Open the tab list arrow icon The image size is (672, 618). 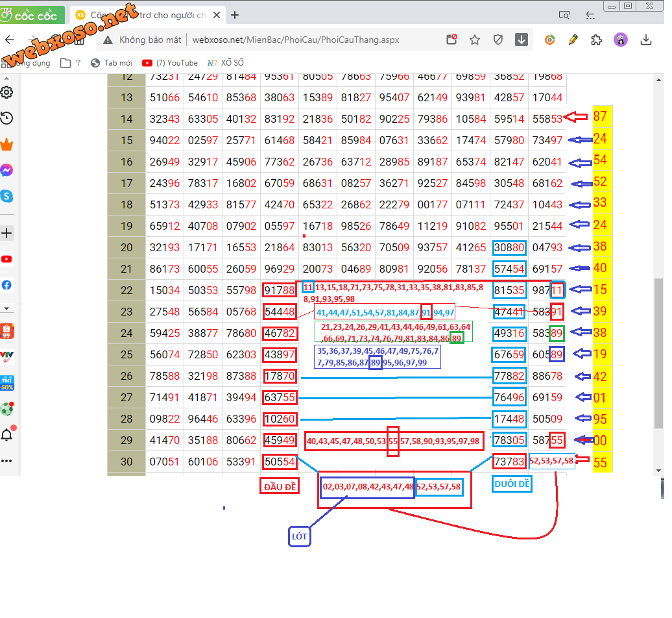click(590, 16)
